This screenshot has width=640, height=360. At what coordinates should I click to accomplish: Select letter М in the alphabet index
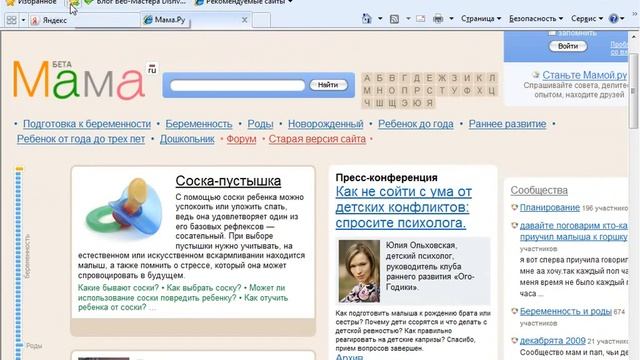tap(367, 91)
